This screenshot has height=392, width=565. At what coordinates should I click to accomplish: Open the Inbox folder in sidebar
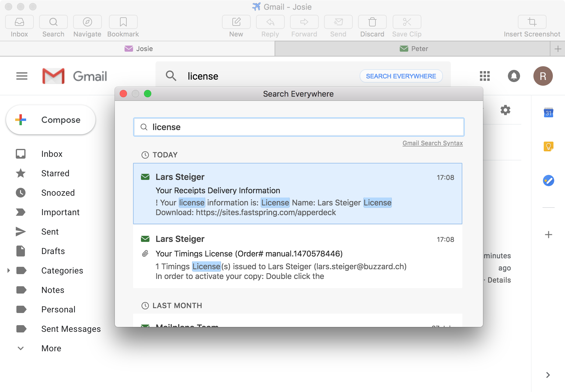(x=52, y=154)
